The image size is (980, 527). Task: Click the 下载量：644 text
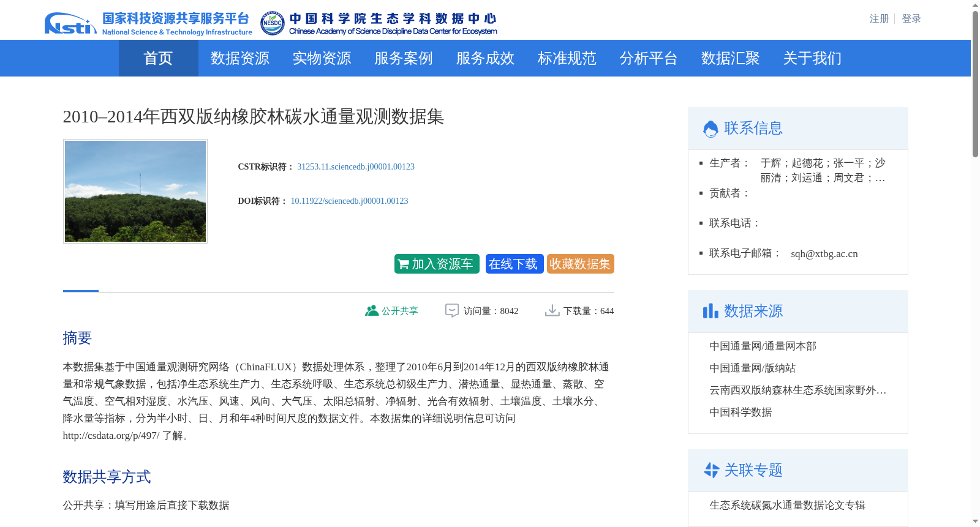click(x=589, y=311)
